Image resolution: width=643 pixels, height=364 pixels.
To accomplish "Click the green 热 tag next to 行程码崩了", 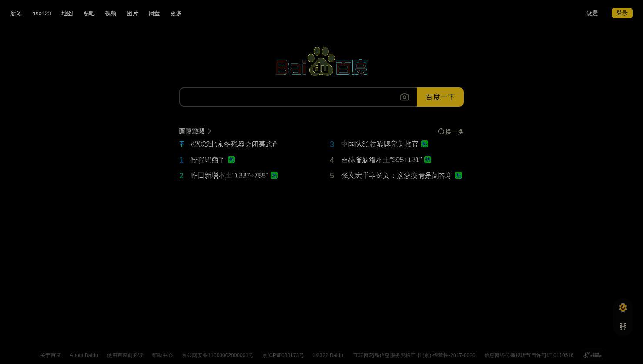I will click(x=231, y=160).
